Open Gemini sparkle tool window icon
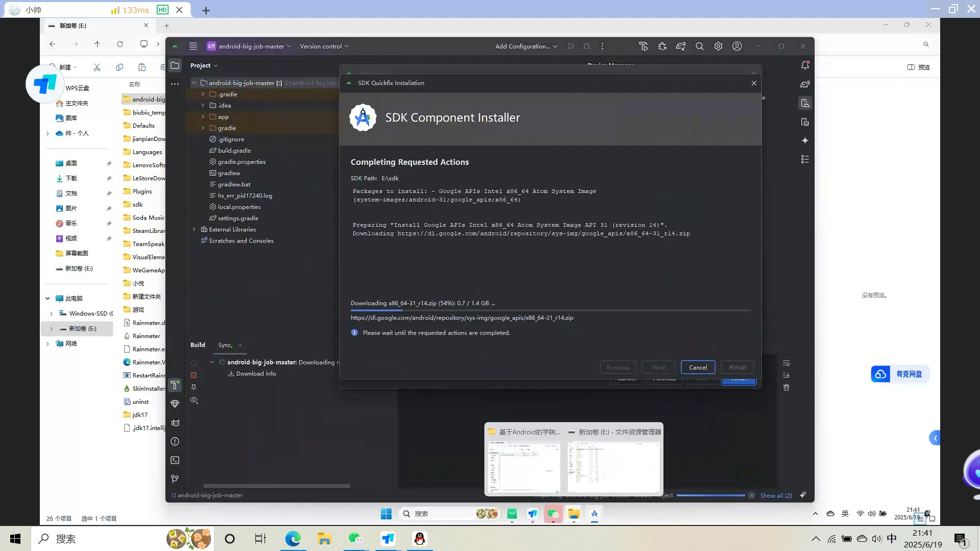The image size is (980, 551). [x=805, y=140]
